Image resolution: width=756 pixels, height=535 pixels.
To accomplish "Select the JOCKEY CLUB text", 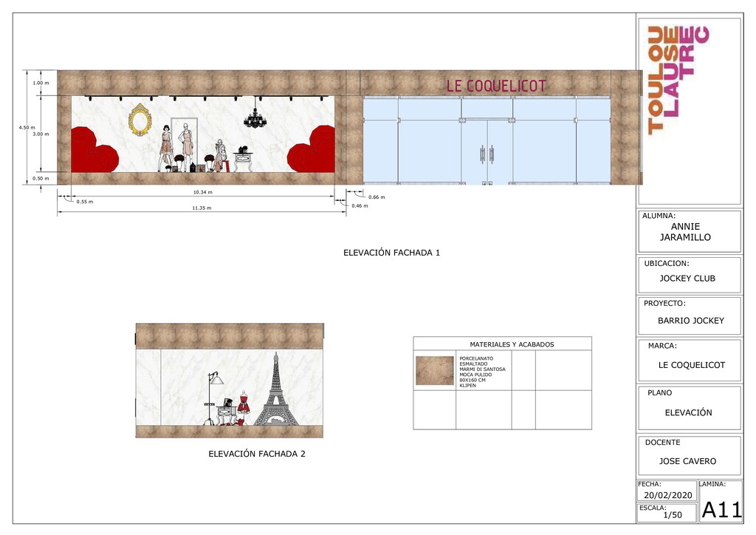I will click(x=687, y=279).
